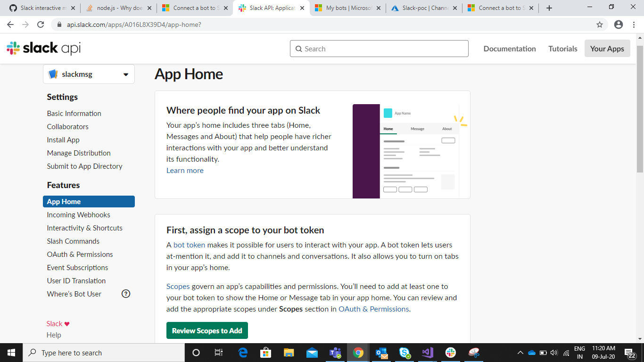
Task: Open Microsoft Teams from the taskbar
Action: click(x=335, y=353)
